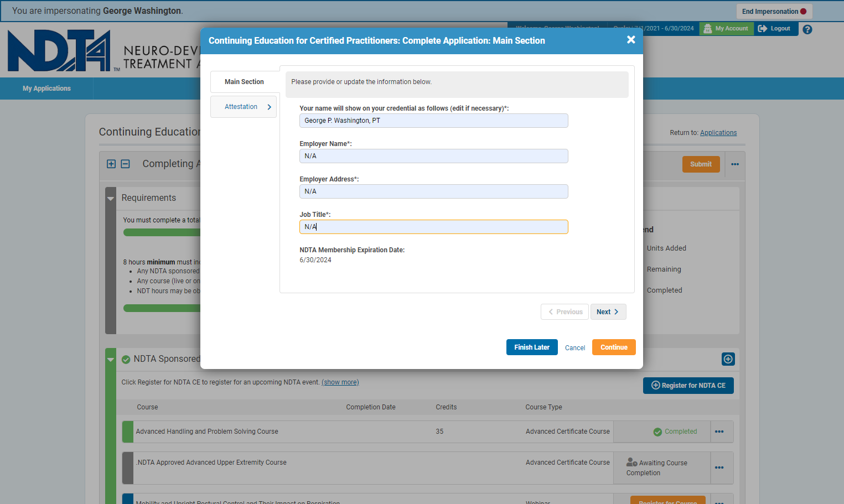
Task: Click the Finish Later button
Action: (x=532, y=347)
